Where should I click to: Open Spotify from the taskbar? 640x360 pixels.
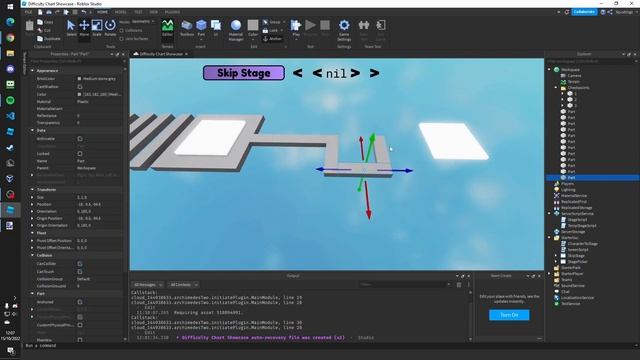coord(10,100)
